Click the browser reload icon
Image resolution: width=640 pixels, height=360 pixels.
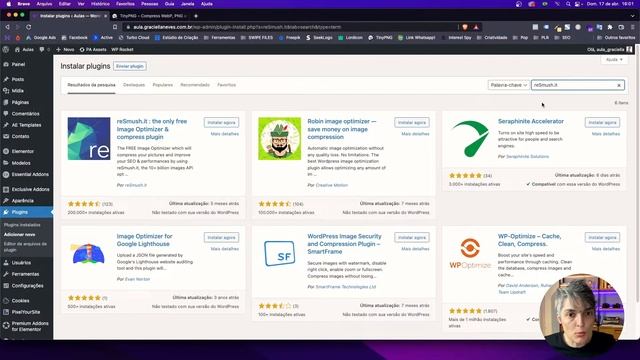(29, 27)
